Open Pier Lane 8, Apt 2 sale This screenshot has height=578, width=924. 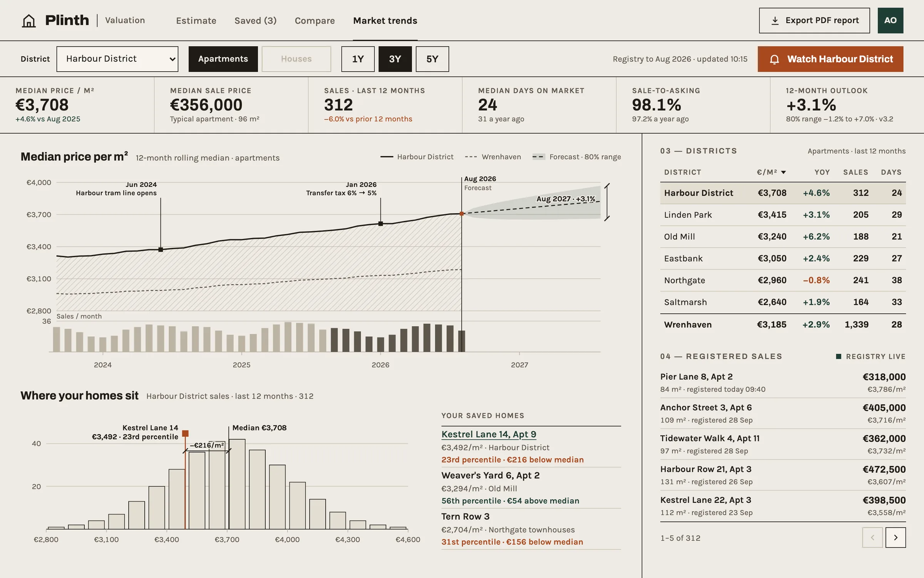pyautogui.click(x=783, y=383)
